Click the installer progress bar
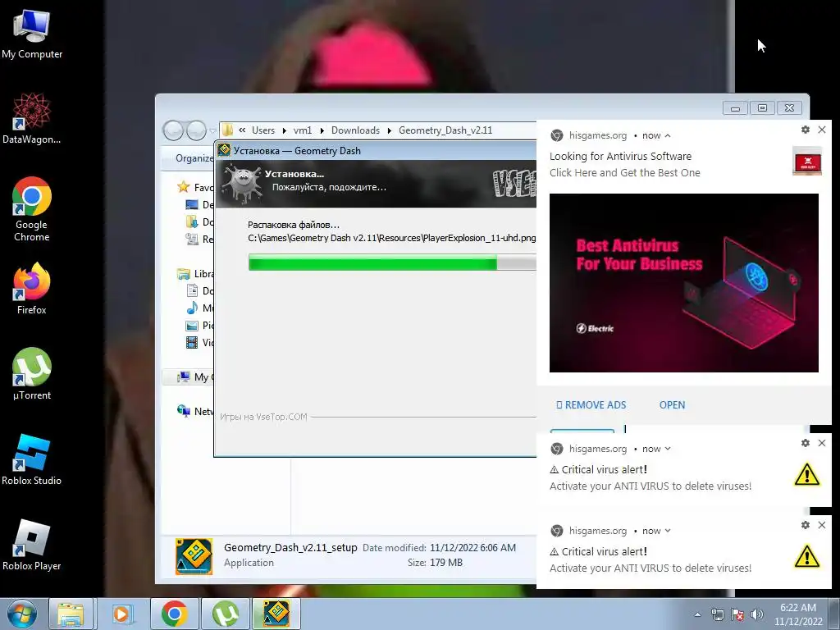 (x=392, y=262)
